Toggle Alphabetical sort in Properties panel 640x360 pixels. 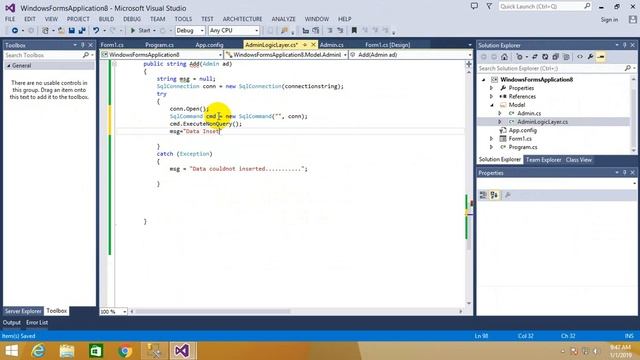(x=494, y=196)
